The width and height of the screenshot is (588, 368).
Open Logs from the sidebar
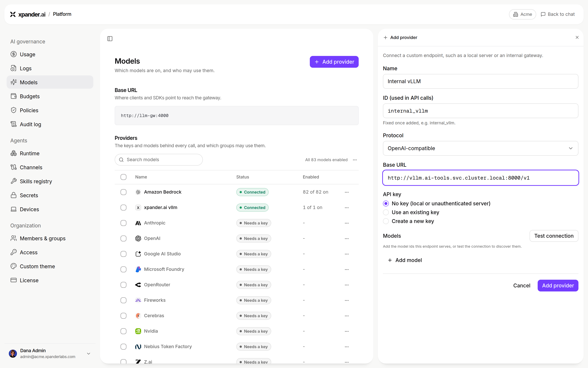pos(50,68)
